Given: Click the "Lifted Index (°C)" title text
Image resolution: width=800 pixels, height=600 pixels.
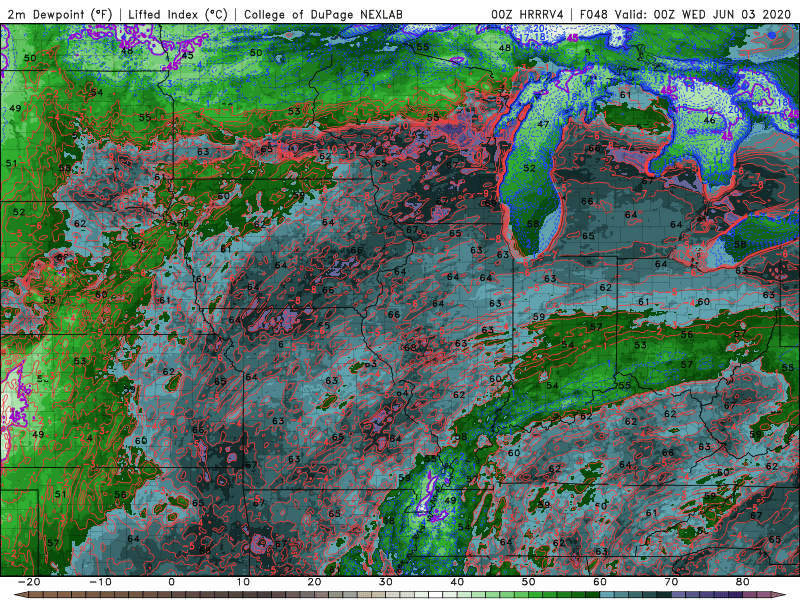Looking at the screenshot, I should (178, 14).
